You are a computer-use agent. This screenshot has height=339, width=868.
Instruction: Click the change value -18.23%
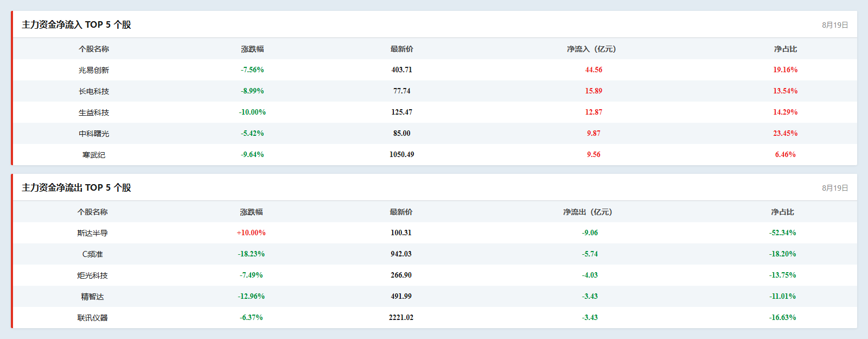tap(251, 254)
